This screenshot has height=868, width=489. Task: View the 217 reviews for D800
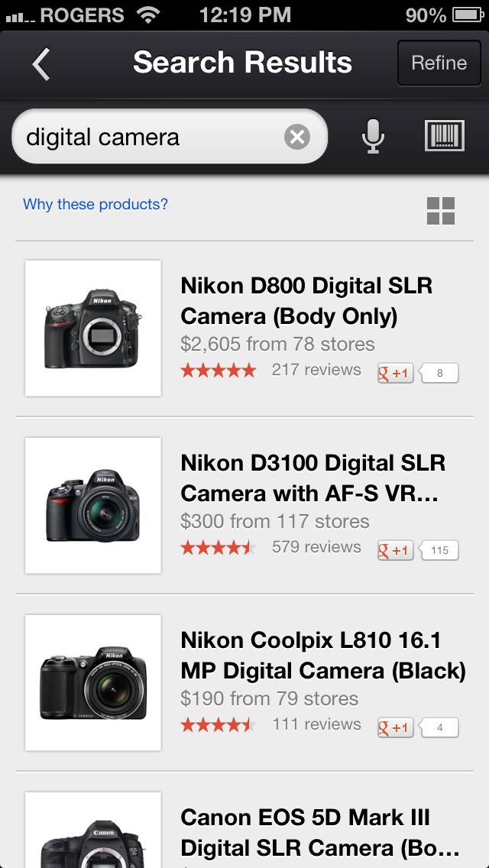(x=316, y=370)
